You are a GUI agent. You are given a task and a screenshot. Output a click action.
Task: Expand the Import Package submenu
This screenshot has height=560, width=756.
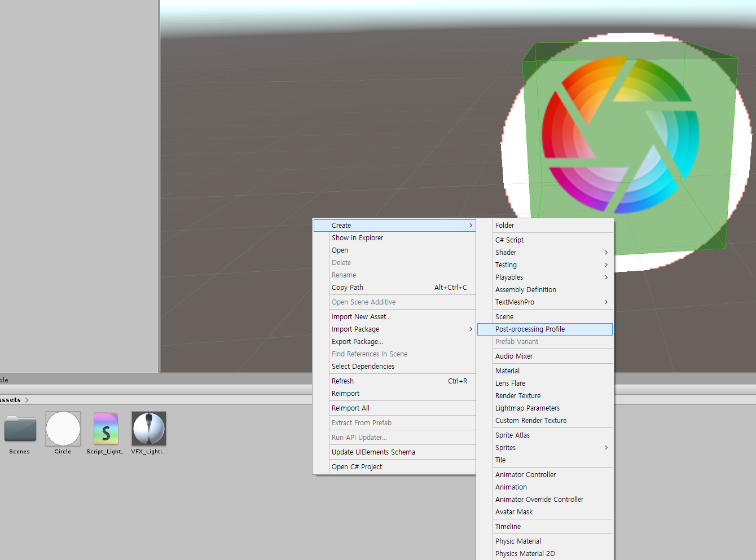(394, 329)
